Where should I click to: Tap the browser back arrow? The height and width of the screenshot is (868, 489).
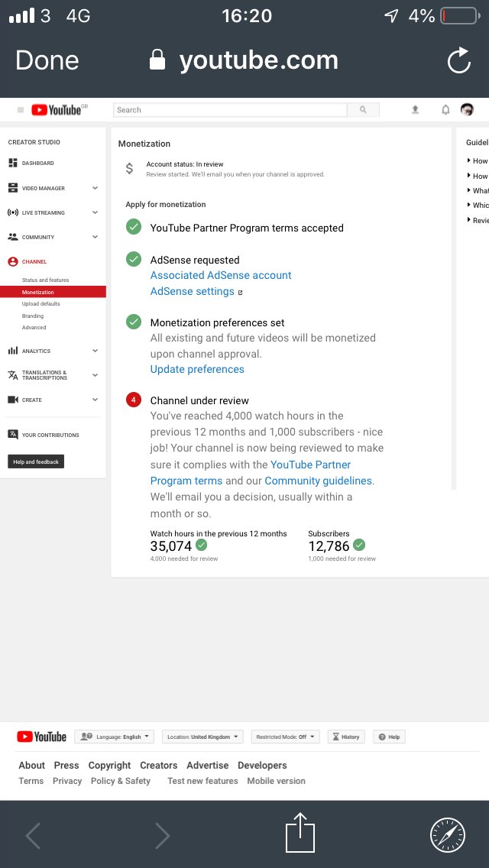click(33, 835)
